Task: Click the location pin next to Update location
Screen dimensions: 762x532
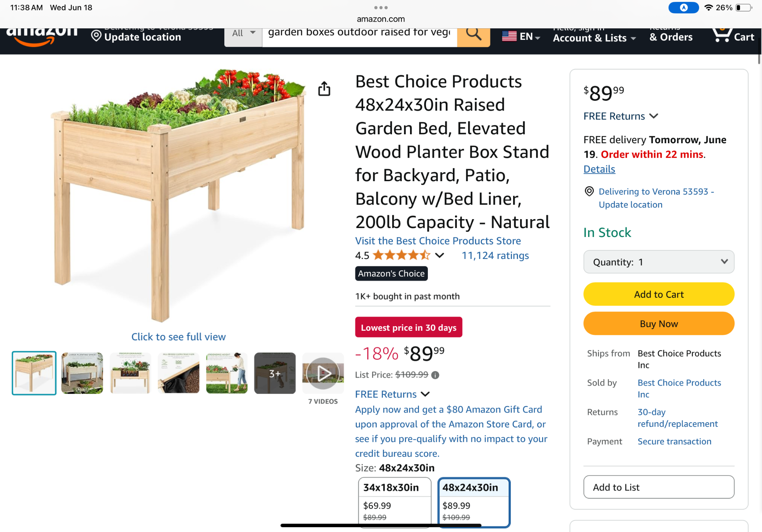Action: point(96,36)
